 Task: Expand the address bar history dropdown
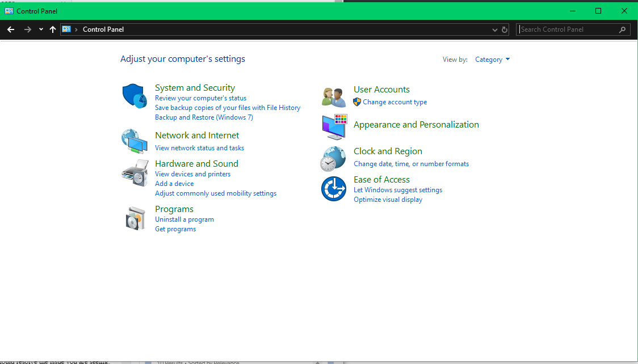495,29
